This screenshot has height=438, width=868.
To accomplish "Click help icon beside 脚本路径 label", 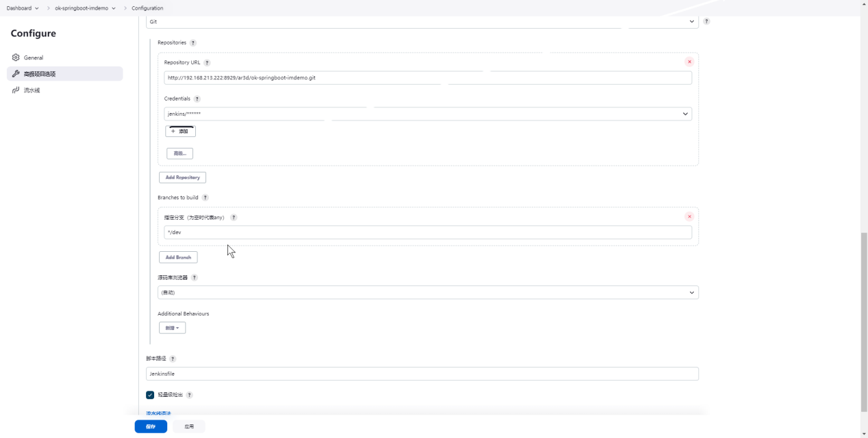I will 173,359.
